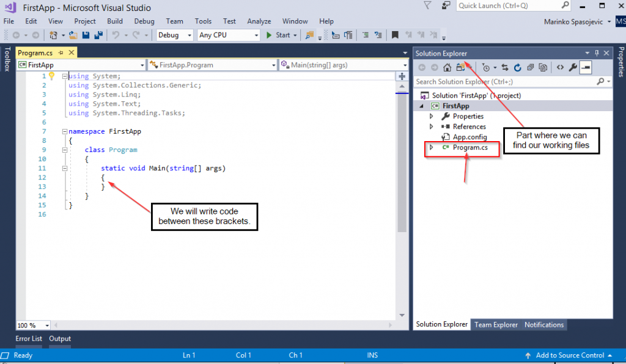This screenshot has height=364, width=626.
Task: Save the current file with Save icon
Action: (x=86, y=35)
